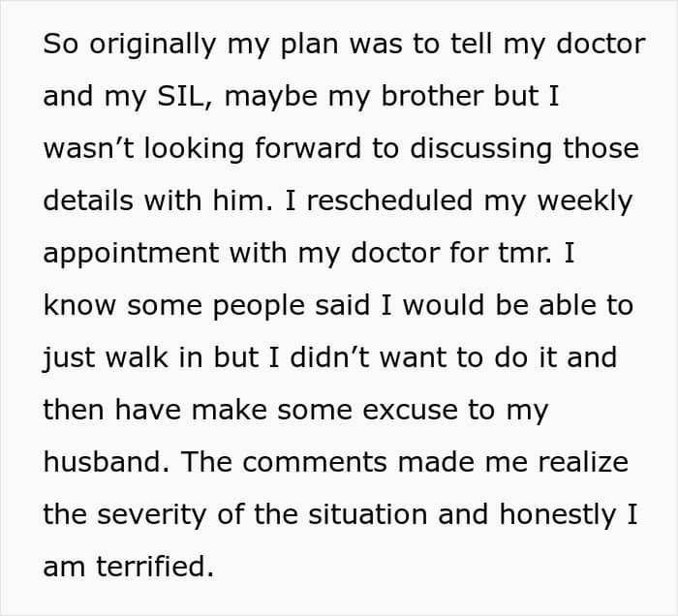Image resolution: width=678 pixels, height=616 pixels.
Task: Click the word "comments" in the text
Action: [315, 463]
